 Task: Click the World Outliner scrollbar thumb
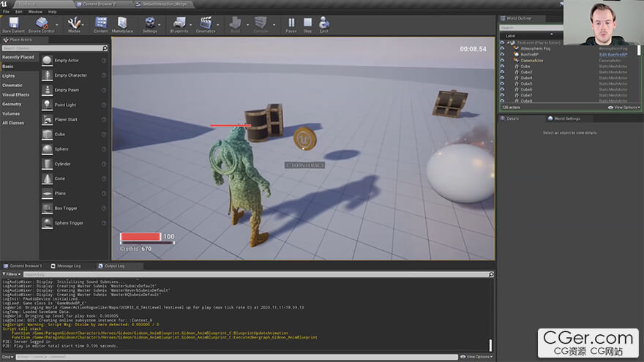pos(639,50)
